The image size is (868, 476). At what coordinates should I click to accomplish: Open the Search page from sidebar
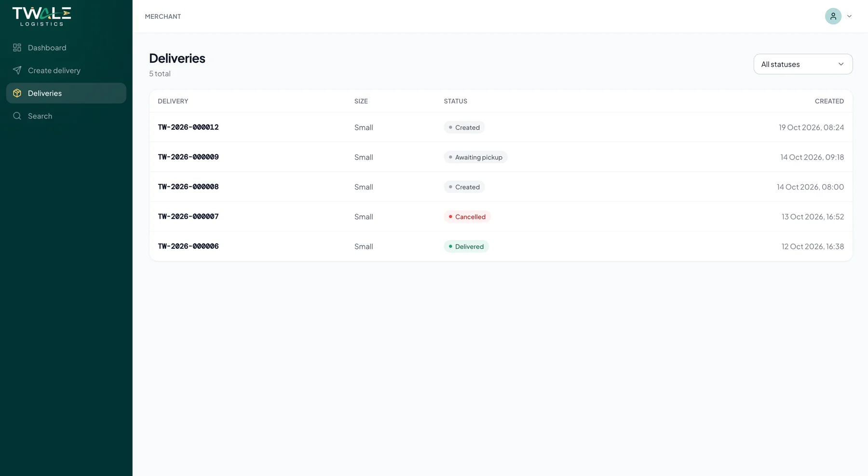point(66,116)
